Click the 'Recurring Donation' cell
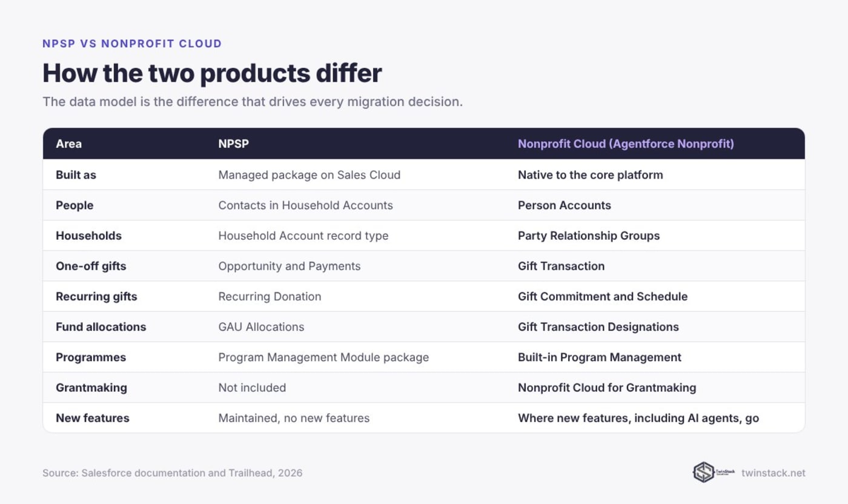Image resolution: width=848 pixels, height=504 pixels. [x=270, y=296]
